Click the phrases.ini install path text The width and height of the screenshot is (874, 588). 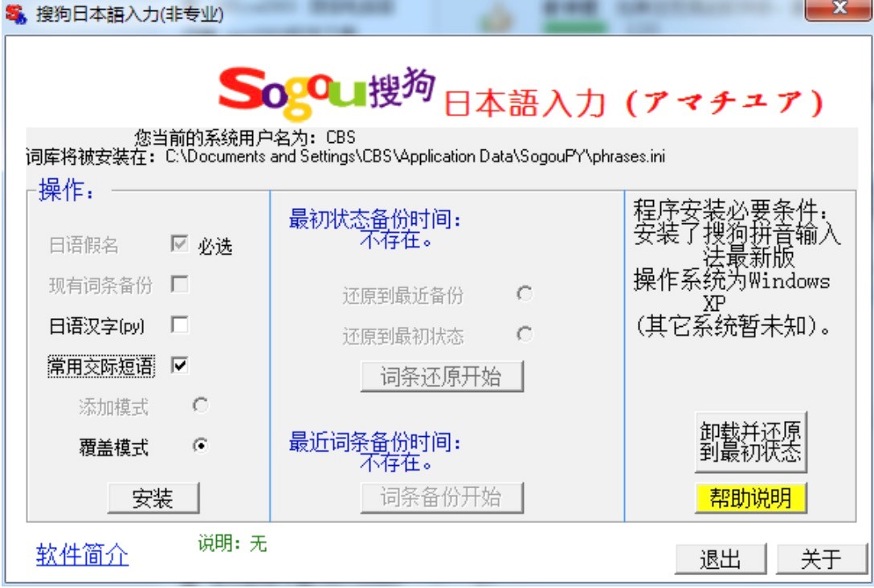[x=415, y=157]
